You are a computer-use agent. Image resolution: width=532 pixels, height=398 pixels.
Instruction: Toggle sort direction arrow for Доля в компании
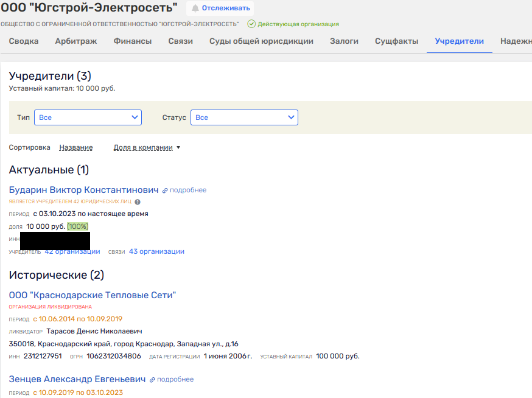click(x=178, y=148)
